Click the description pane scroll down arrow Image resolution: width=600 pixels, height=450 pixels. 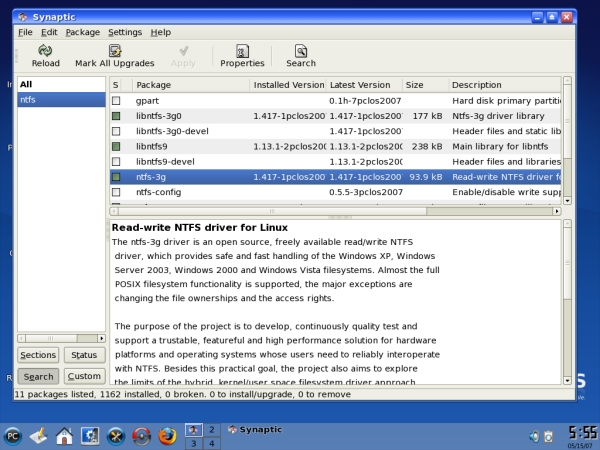(x=567, y=380)
